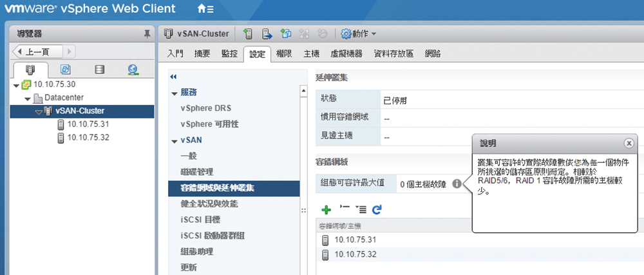644x275 pixels.
Task: Open vSphere 可用性 settings
Action: click(x=209, y=124)
